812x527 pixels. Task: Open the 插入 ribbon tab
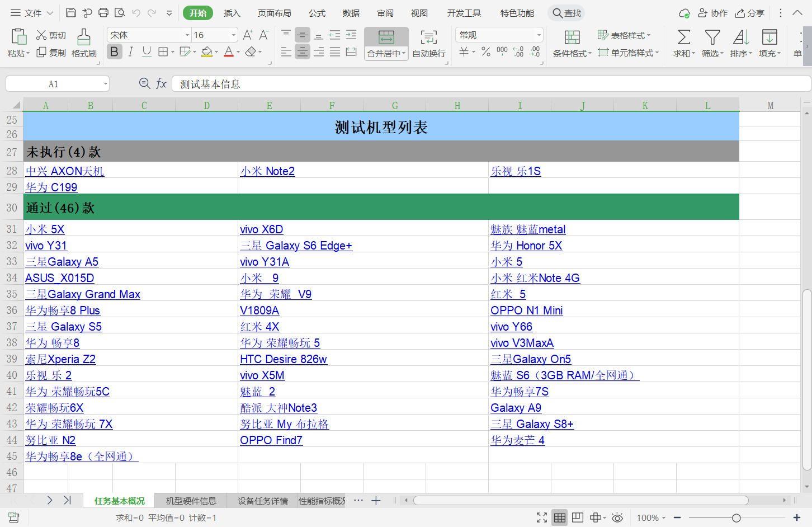pyautogui.click(x=232, y=13)
